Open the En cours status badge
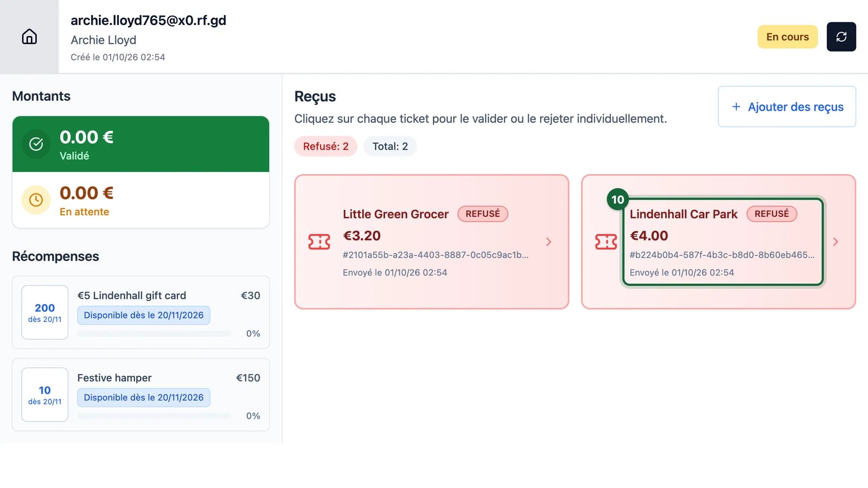Image resolution: width=868 pixels, height=488 pixels. point(787,37)
